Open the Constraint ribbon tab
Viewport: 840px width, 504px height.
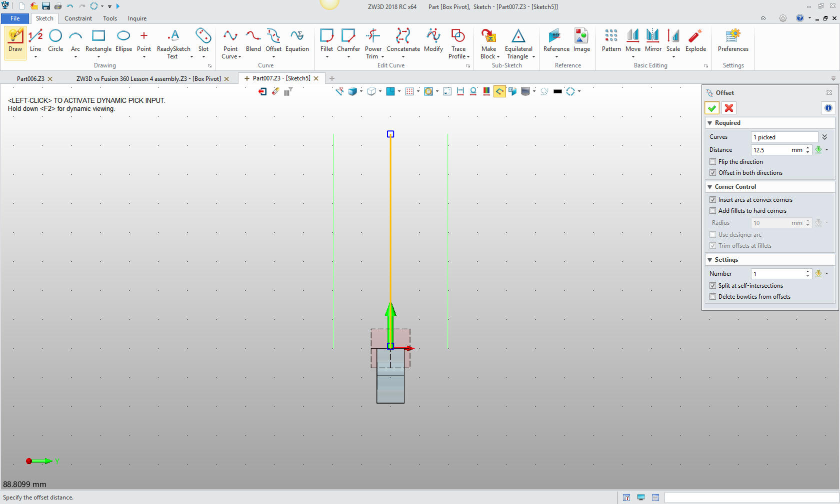coord(78,18)
